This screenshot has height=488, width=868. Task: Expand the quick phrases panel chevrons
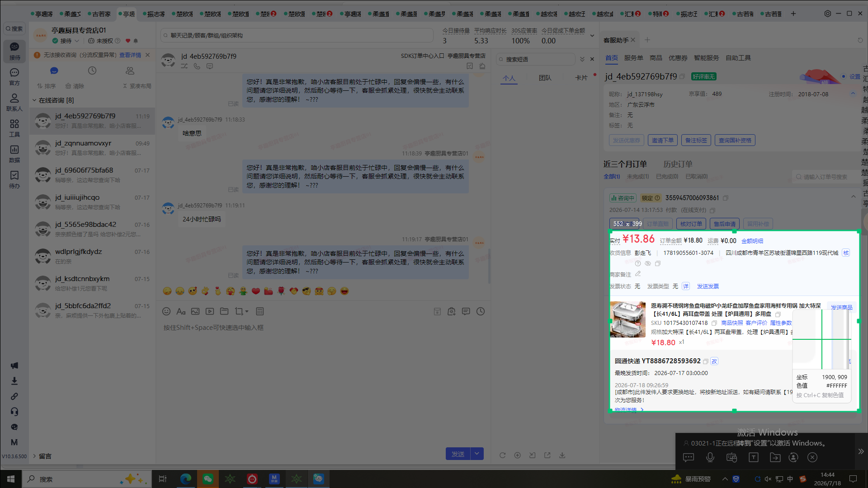[x=582, y=59]
